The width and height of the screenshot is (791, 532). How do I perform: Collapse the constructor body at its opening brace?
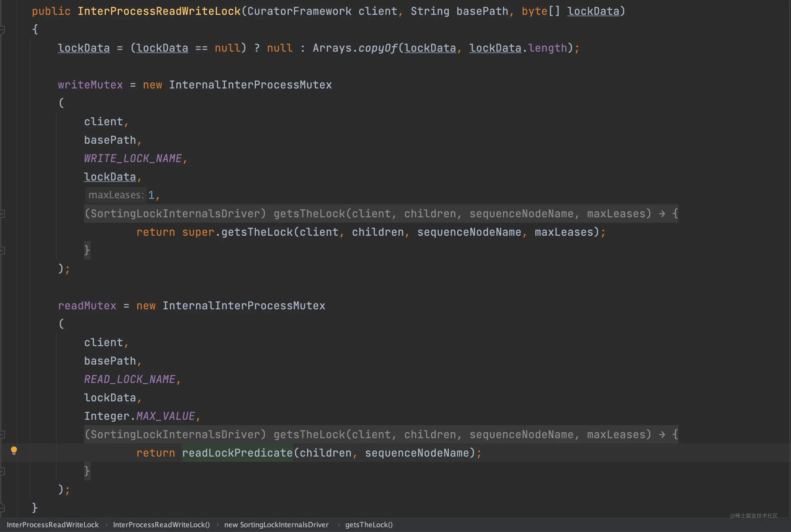pos(2,29)
